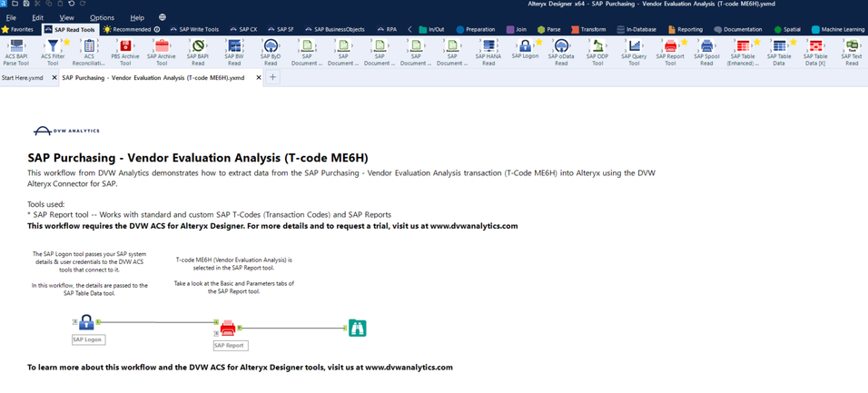Save the workflow with the disk icon
This screenshot has height=393, width=868.
[x=26, y=4]
